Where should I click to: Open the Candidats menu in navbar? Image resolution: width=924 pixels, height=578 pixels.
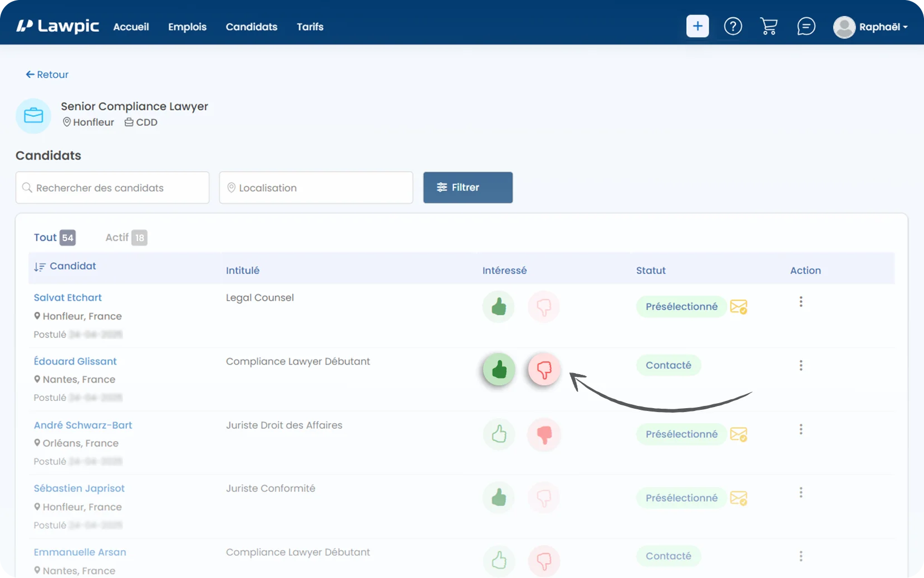252,27
